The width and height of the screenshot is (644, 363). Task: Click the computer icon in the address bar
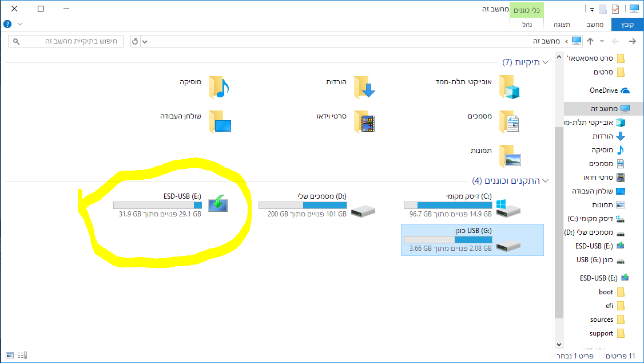[577, 41]
